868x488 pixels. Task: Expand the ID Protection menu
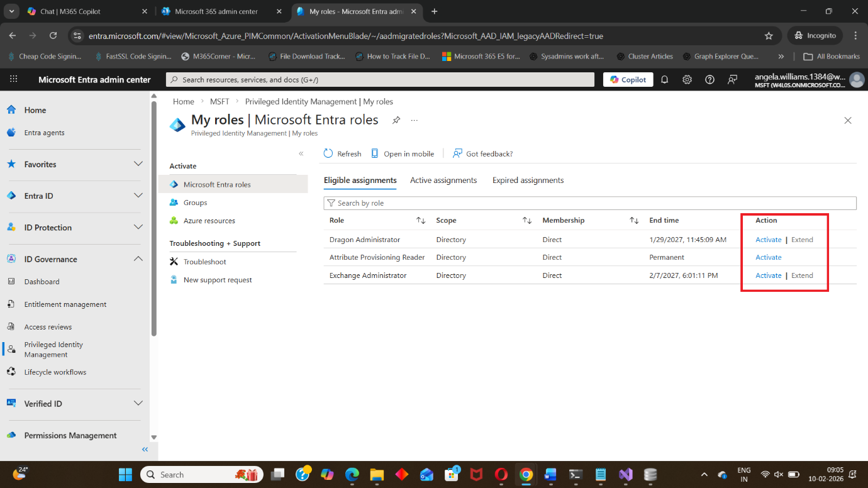point(138,228)
